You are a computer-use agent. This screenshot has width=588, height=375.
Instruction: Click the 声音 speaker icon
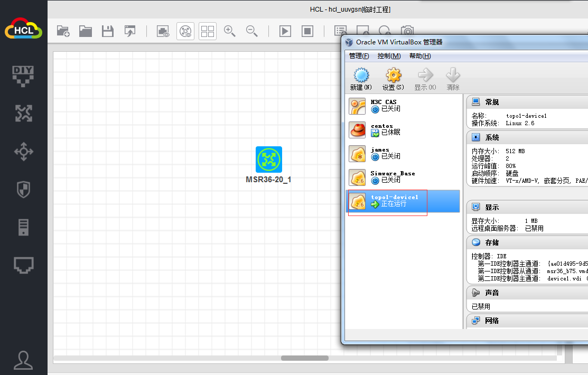click(x=476, y=293)
